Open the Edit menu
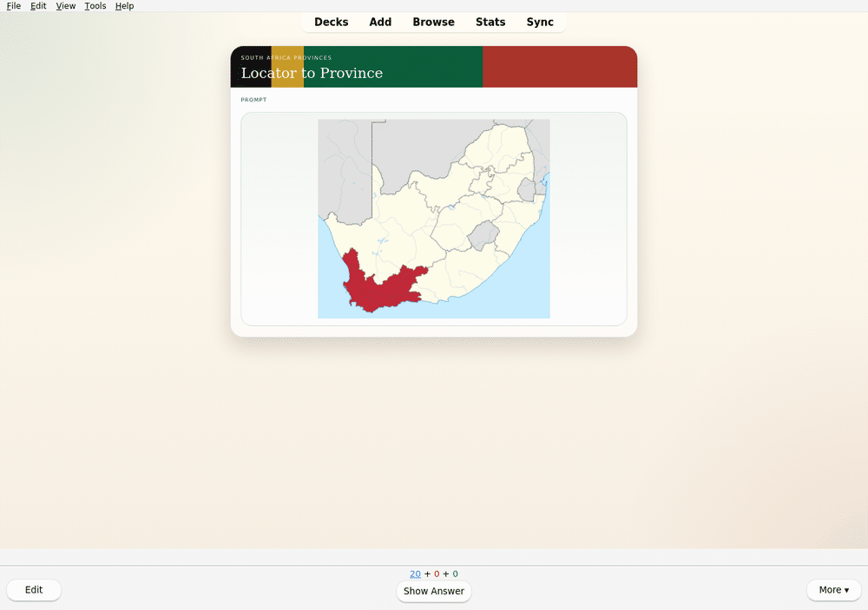Screen dimensions: 868x610 click(x=38, y=5)
